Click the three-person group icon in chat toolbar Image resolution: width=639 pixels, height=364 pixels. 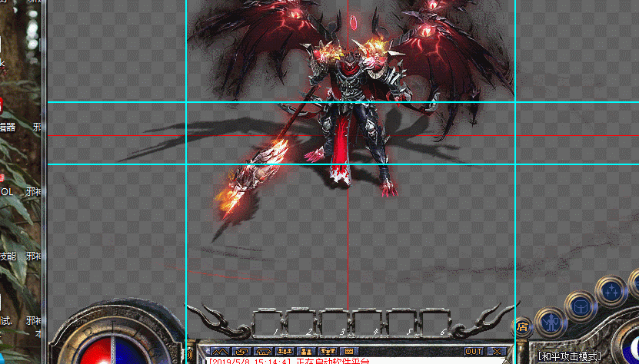pos(285,352)
